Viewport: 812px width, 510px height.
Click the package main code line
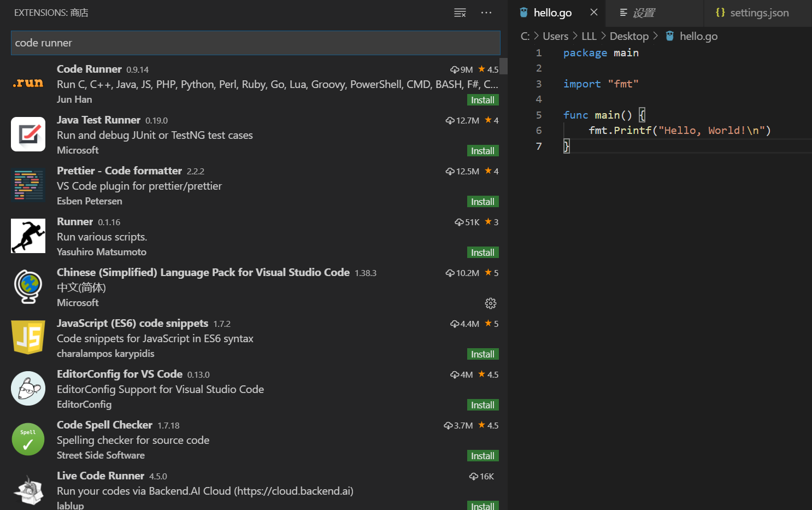point(601,52)
